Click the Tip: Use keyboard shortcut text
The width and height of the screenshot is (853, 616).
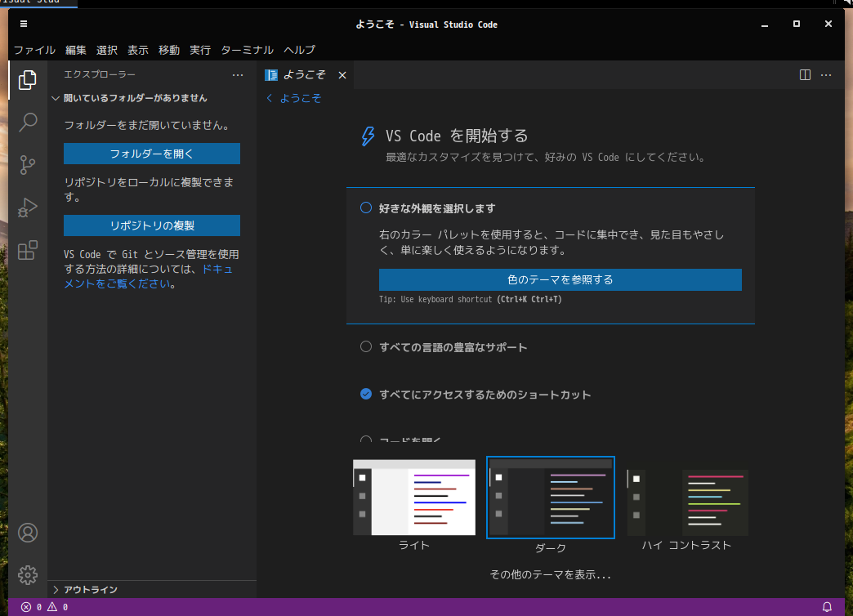click(471, 299)
